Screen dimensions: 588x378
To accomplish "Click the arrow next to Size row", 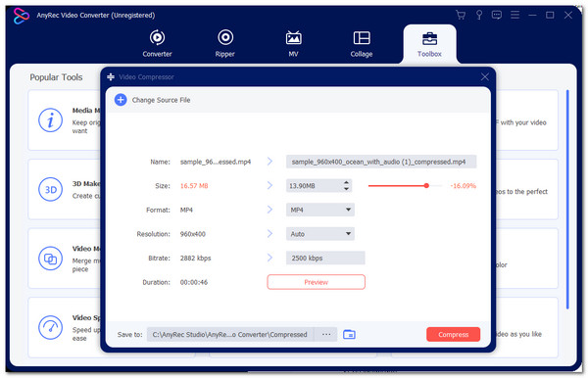I will click(269, 185).
